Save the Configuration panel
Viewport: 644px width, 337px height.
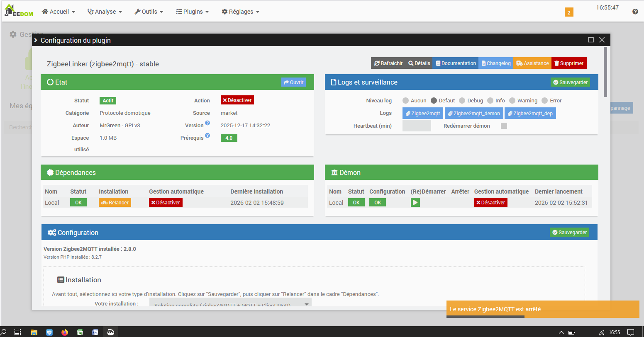(x=569, y=233)
